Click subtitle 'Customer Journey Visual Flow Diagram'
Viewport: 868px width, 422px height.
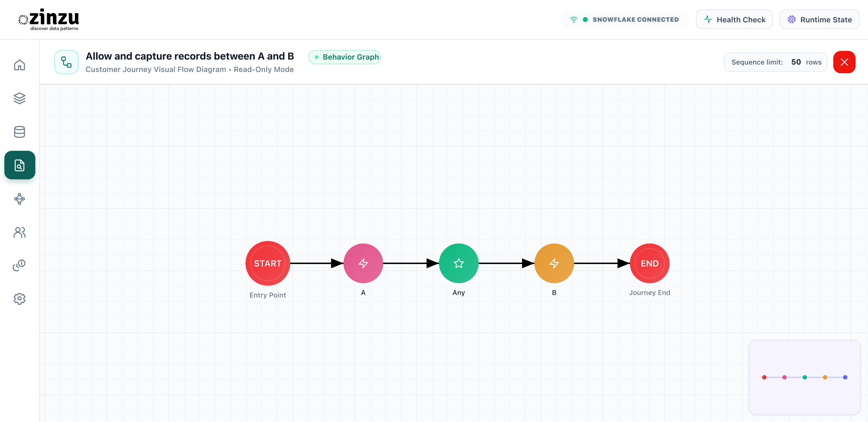pyautogui.click(x=156, y=70)
